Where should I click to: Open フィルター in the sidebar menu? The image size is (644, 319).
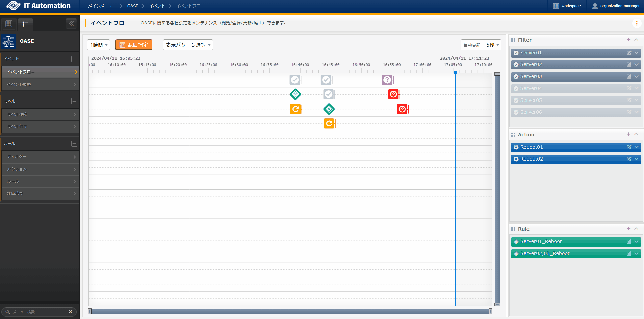(40, 157)
